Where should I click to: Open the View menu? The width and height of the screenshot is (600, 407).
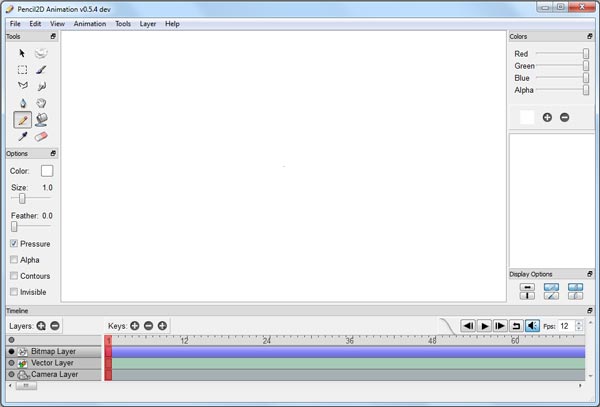(x=57, y=24)
